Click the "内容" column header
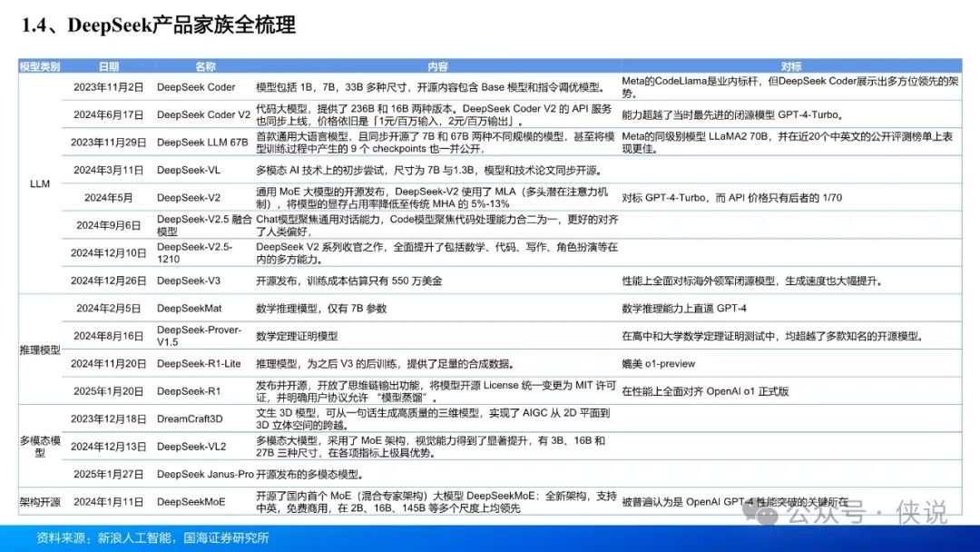This screenshot has height=552, width=980. coord(437,66)
